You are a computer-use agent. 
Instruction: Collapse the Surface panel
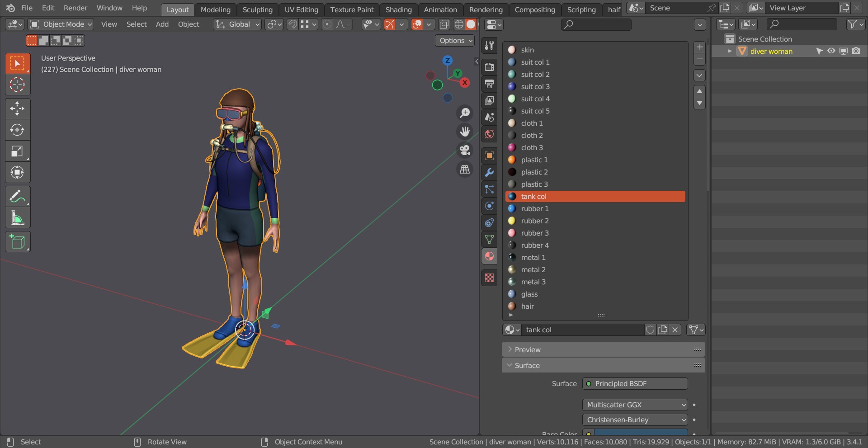604,365
